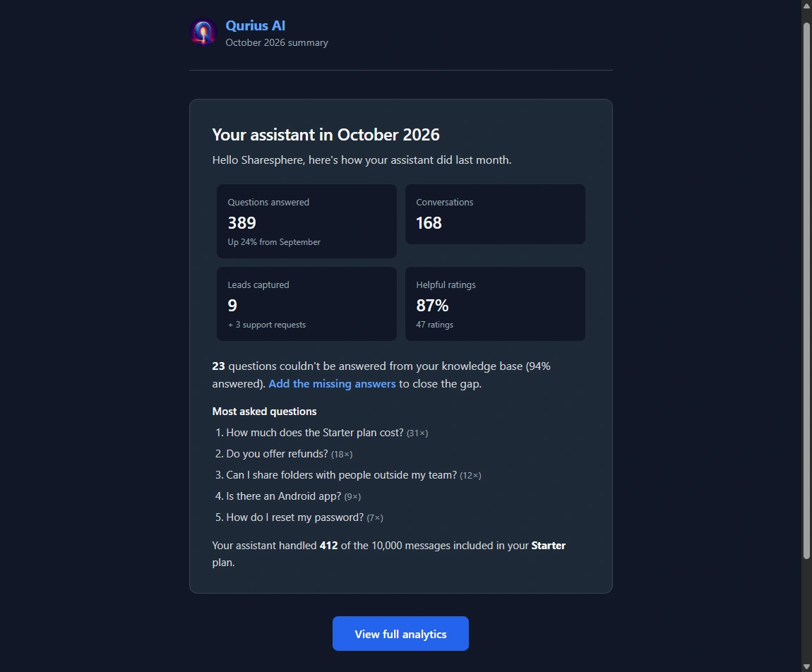This screenshot has width=812, height=672.
Task: Select the Conversations 168 card
Action: pyautogui.click(x=495, y=215)
